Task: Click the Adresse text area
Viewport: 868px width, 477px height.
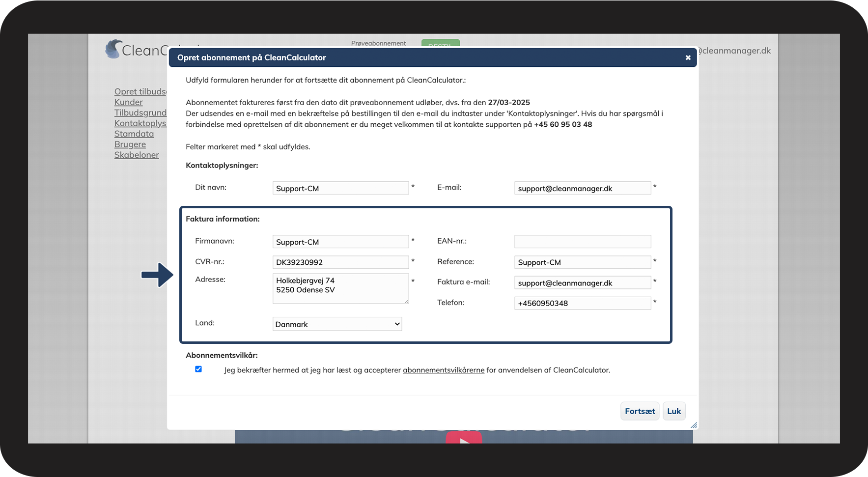Action: [x=341, y=289]
